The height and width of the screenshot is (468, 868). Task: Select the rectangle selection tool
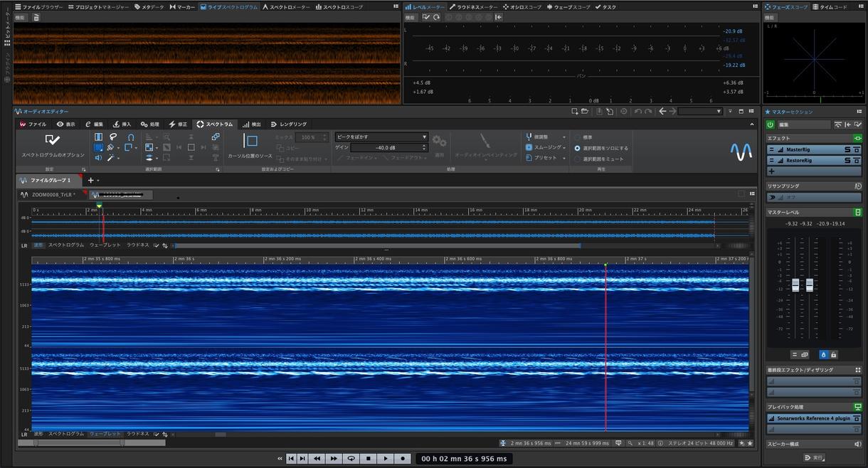click(x=98, y=147)
